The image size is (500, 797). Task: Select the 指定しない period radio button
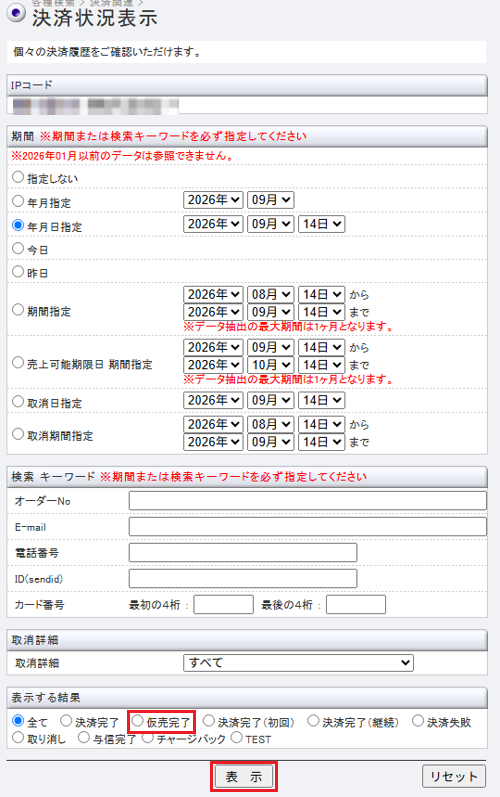tap(18, 177)
